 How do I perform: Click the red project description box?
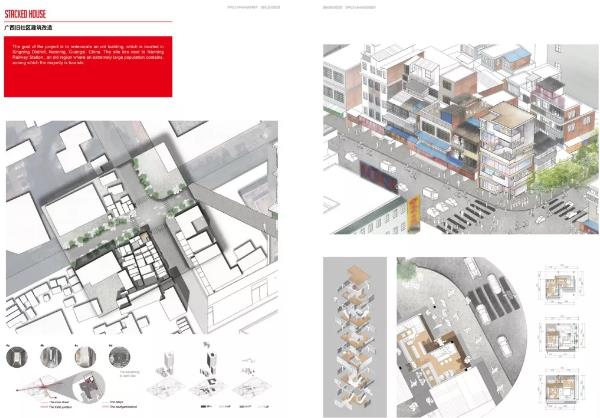pos(87,65)
